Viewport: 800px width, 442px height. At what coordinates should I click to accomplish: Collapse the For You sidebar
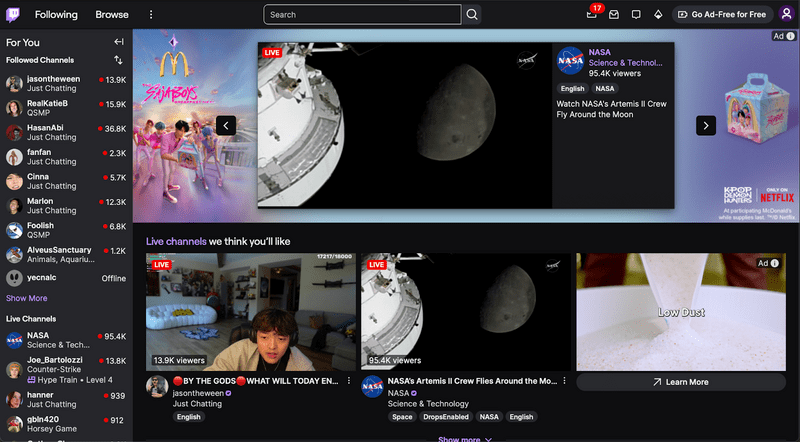tap(118, 42)
